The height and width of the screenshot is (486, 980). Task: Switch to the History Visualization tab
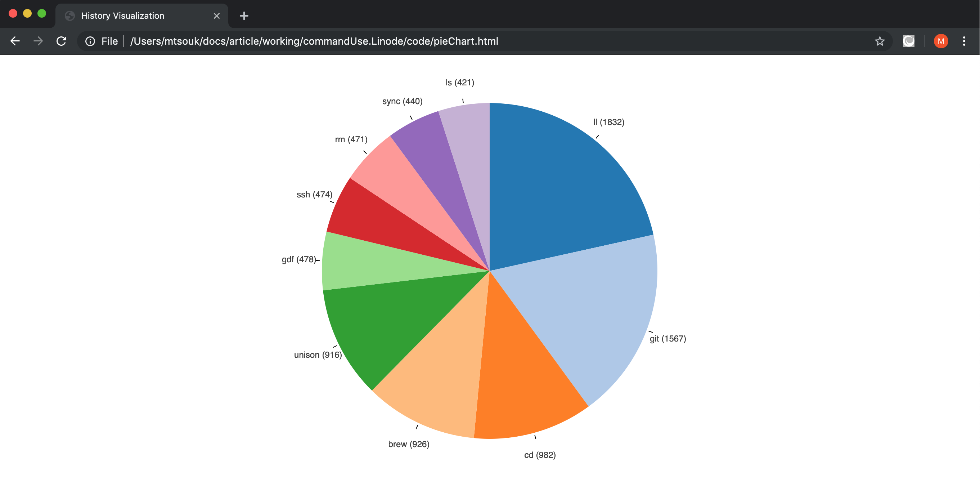[122, 15]
